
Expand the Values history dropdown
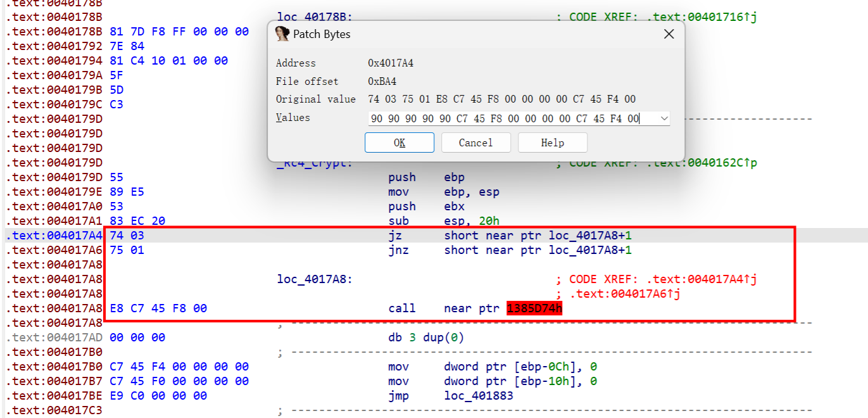click(x=664, y=118)
